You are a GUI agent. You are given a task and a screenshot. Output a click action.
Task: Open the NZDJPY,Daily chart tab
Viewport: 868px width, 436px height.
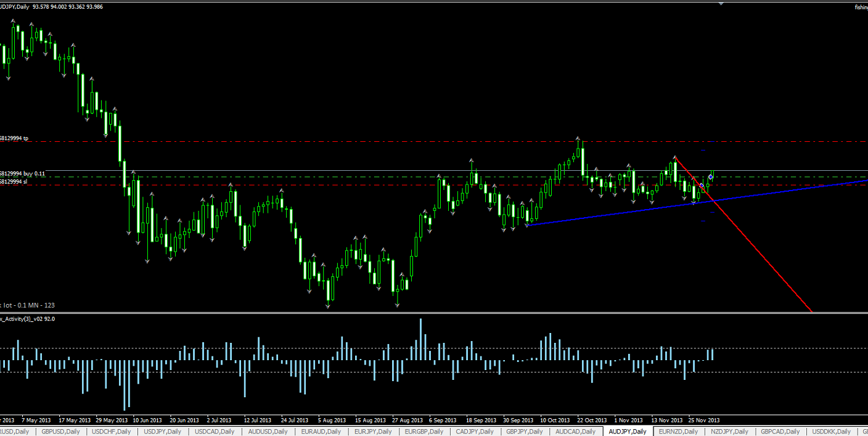point(730,432)
